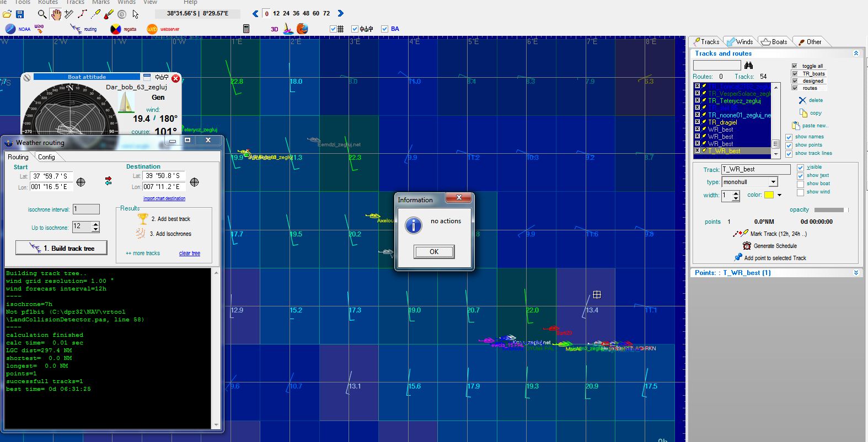Enable the show boat checkbox
The width and height of the screenshot is (868, 442).
point(800,184)
